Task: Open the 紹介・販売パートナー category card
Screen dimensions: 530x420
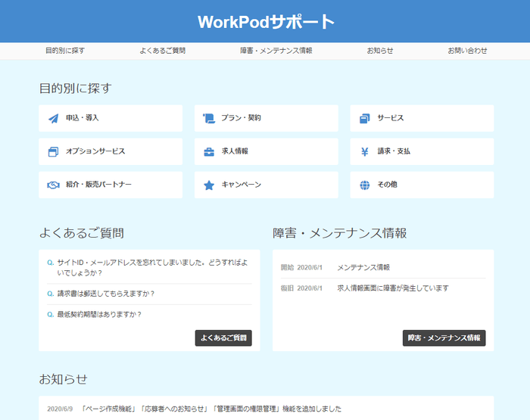Action: (x=111, y=185)
